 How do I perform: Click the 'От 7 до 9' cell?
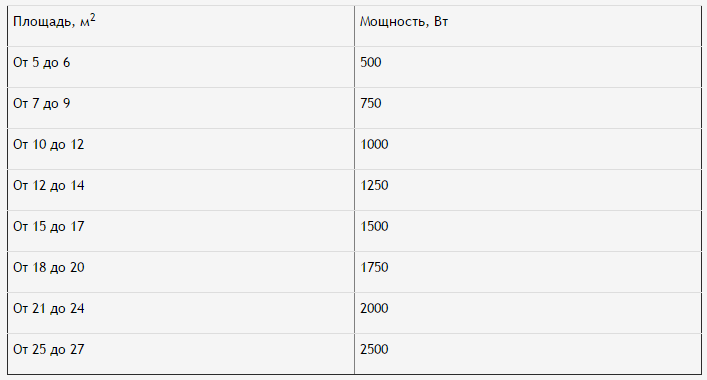pos(181,108)
